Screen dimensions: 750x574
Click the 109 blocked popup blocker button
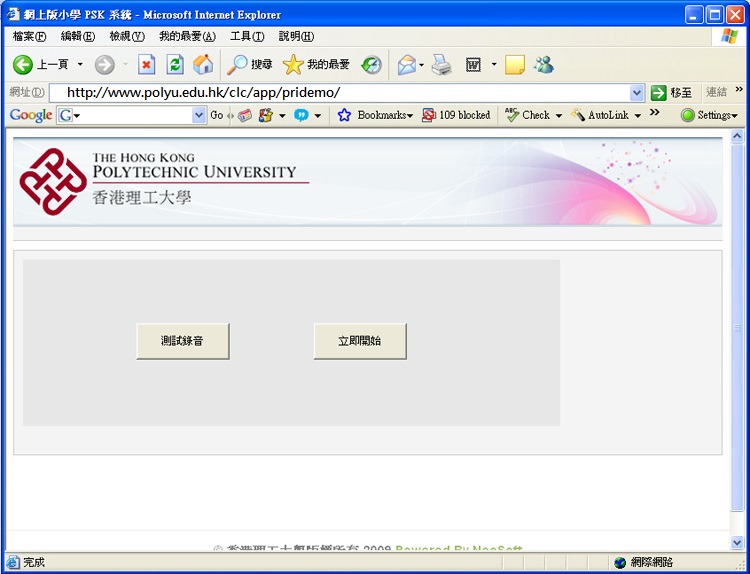pos(456,115)
